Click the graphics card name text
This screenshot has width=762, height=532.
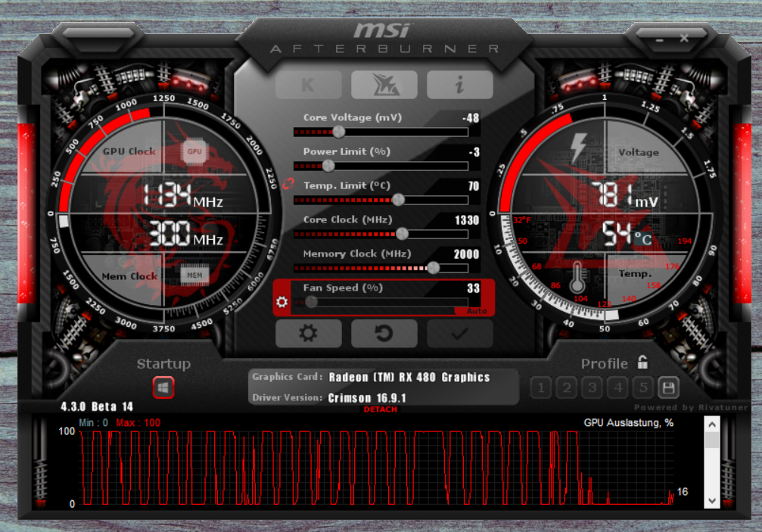pos(409,377)
